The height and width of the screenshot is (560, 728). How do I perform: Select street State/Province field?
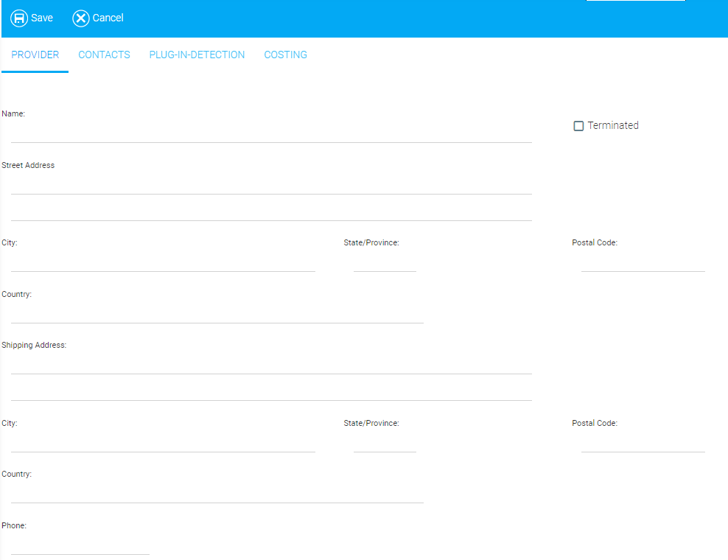pyautogui.click(x=385, y=262)
